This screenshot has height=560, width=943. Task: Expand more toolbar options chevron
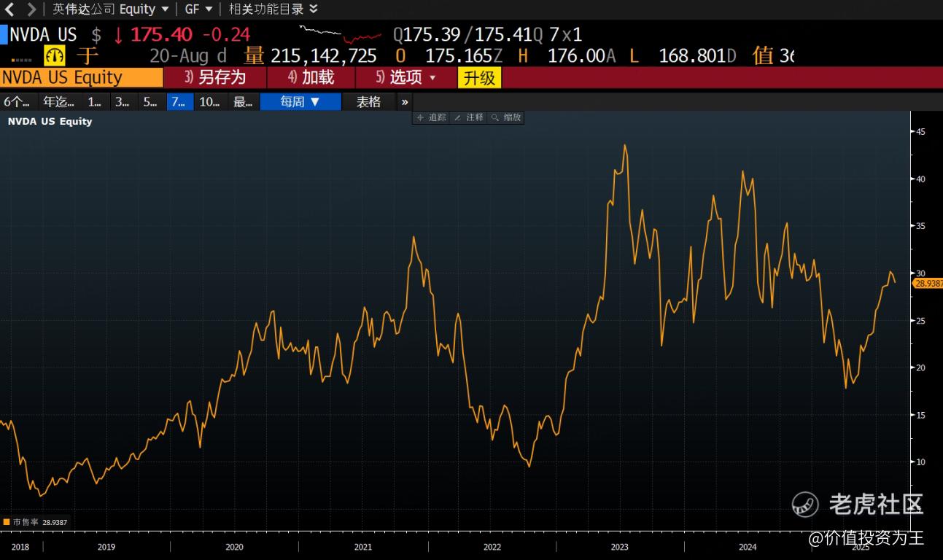coord(405,102)
